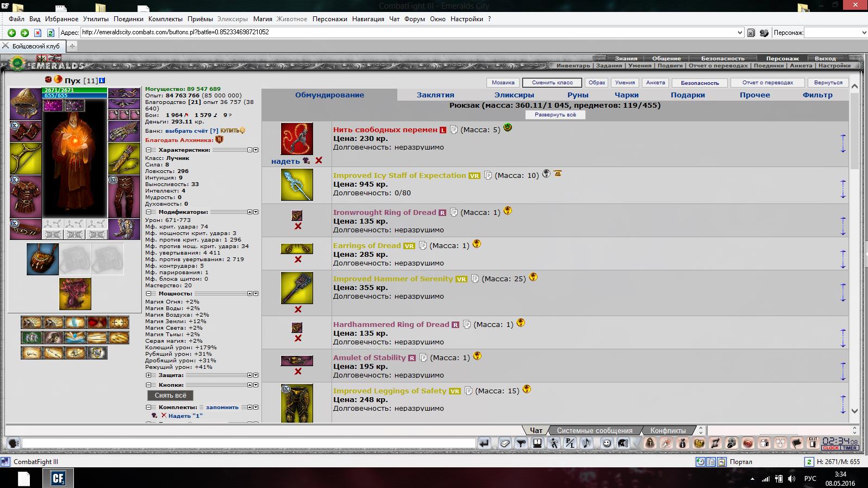Switch to the Руны tab

click(578, 95)
